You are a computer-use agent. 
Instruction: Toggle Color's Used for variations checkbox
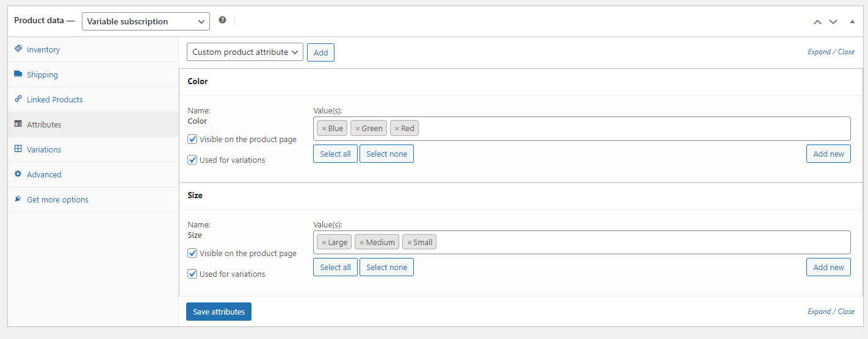192,160
